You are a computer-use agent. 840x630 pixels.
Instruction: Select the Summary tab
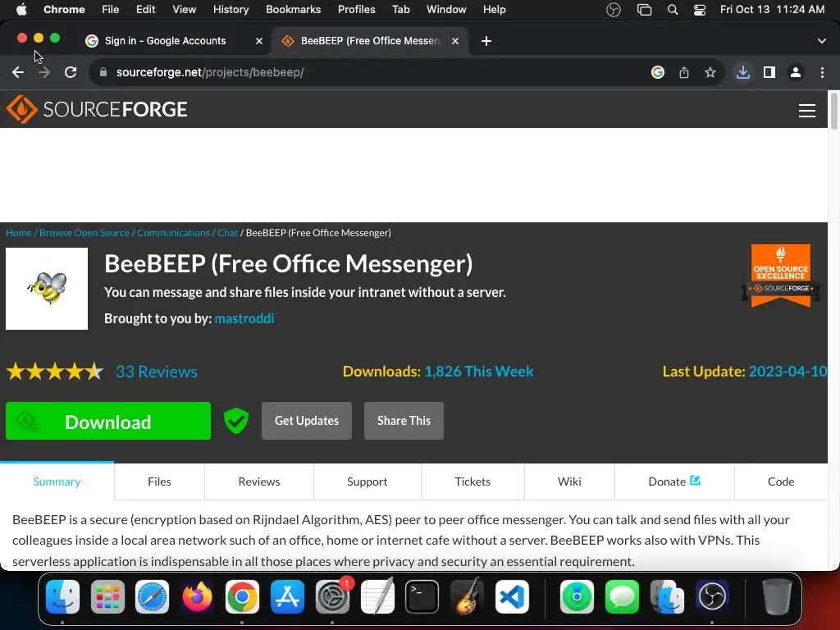[57, 482]
